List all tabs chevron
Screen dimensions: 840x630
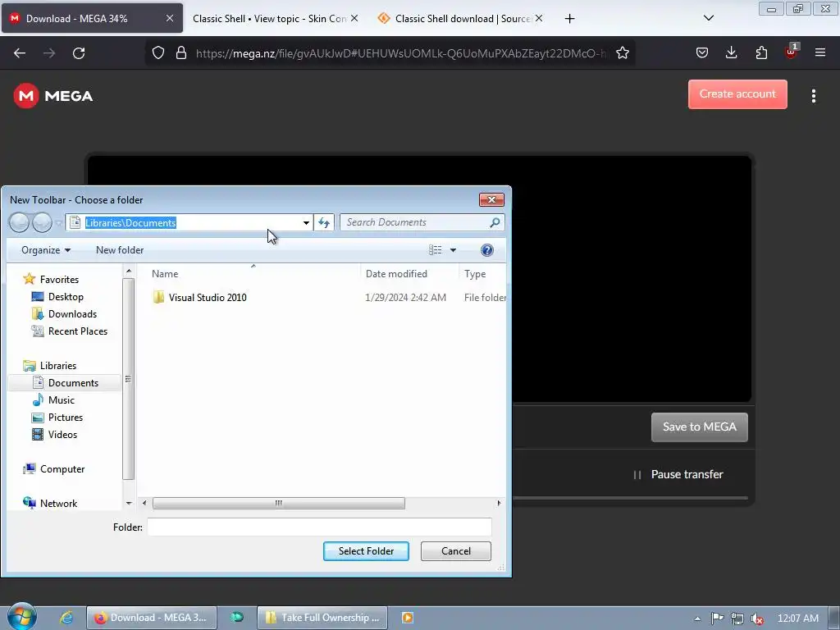tap(708, 18)
